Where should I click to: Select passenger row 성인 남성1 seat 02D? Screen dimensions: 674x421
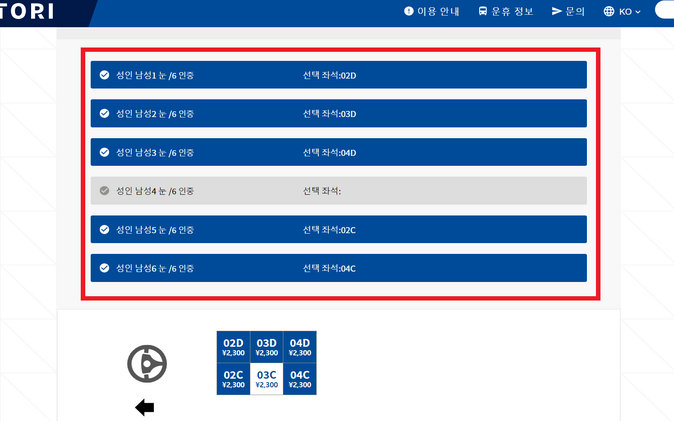(x=339, y=75)
